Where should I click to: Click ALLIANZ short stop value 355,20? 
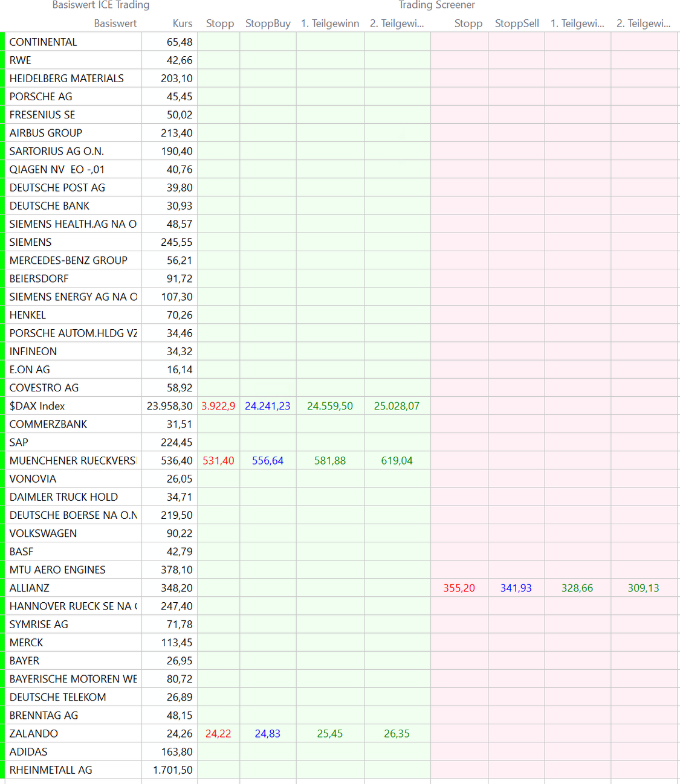pos(459,588)
